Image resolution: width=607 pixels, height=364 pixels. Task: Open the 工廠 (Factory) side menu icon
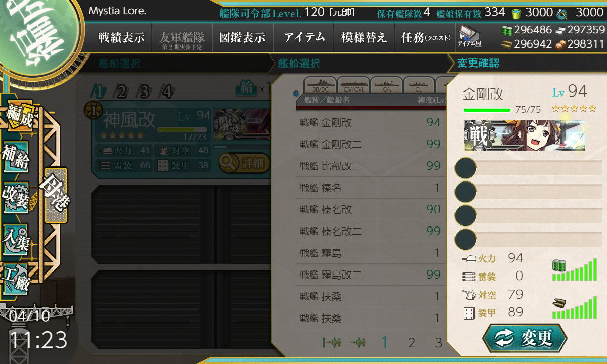pyautogui.click(x=16, y=278)
